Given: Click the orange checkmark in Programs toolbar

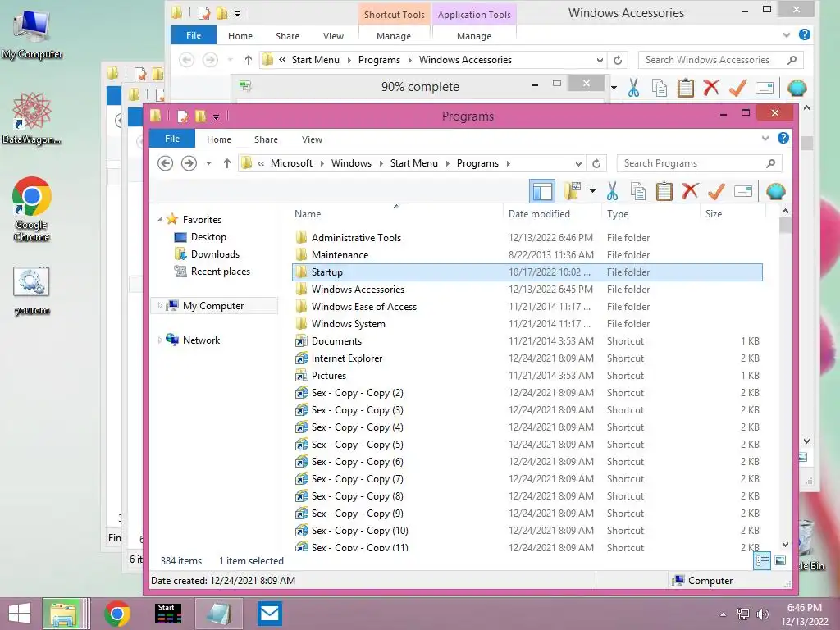Looking at the screenshot, I should pyautogui.click(x=716, y=190).
